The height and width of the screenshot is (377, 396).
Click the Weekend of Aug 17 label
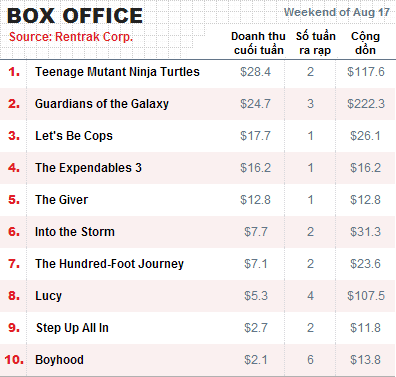[337, 12]
